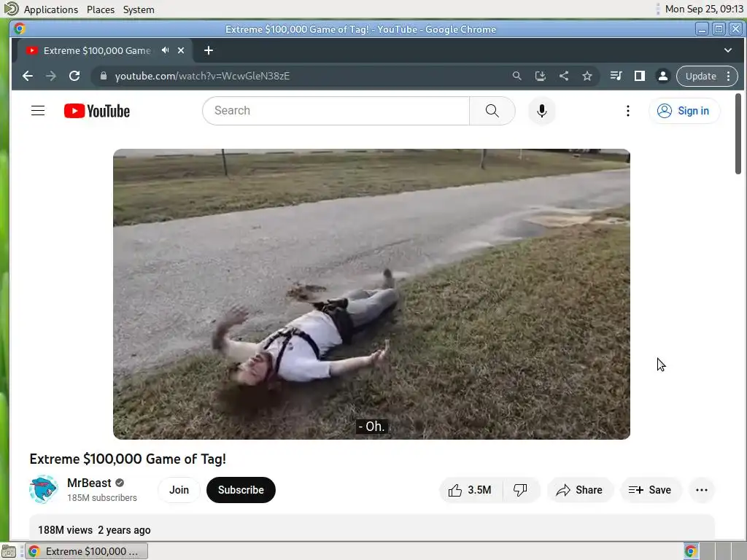
Task: Select the Extreme $100,000 Game tab
Action: point(97,50)
